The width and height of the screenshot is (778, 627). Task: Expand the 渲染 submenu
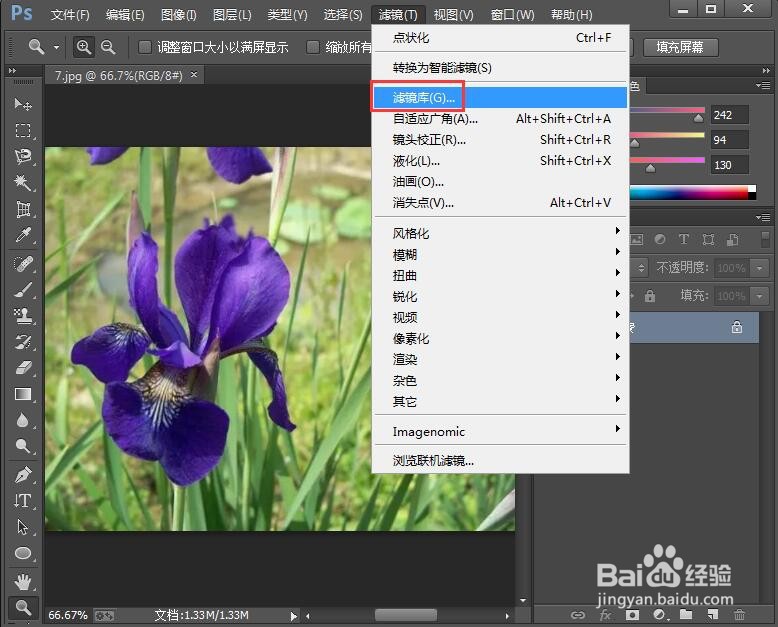click(x=501, y=360)
